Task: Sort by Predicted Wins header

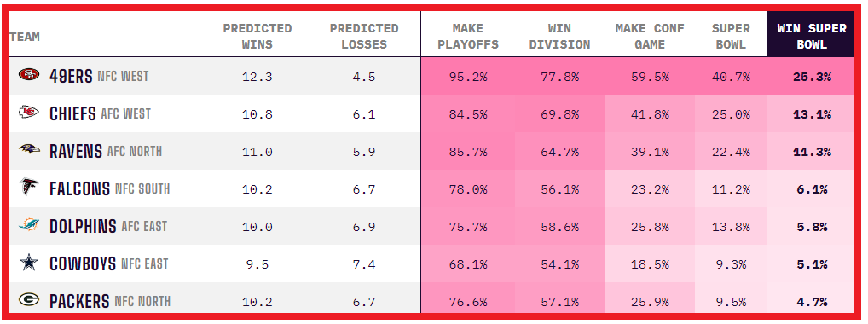Action: 258,36
